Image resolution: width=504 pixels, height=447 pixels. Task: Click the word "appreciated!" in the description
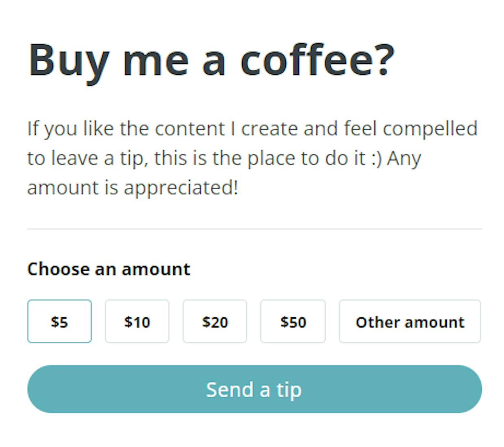coord(181,189)
